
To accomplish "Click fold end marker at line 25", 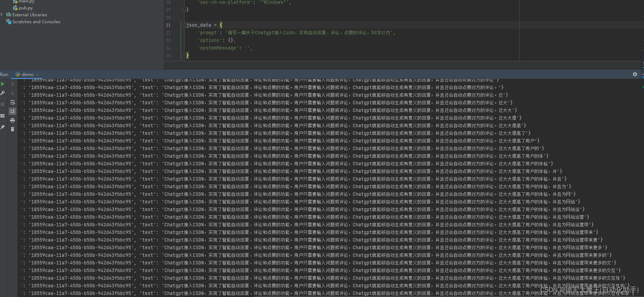I will click(184, 55).
